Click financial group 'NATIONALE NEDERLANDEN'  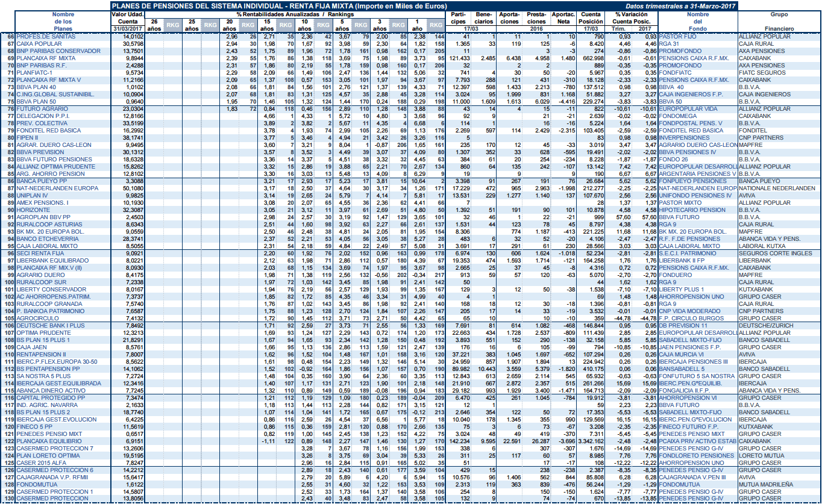click(777, 187)
